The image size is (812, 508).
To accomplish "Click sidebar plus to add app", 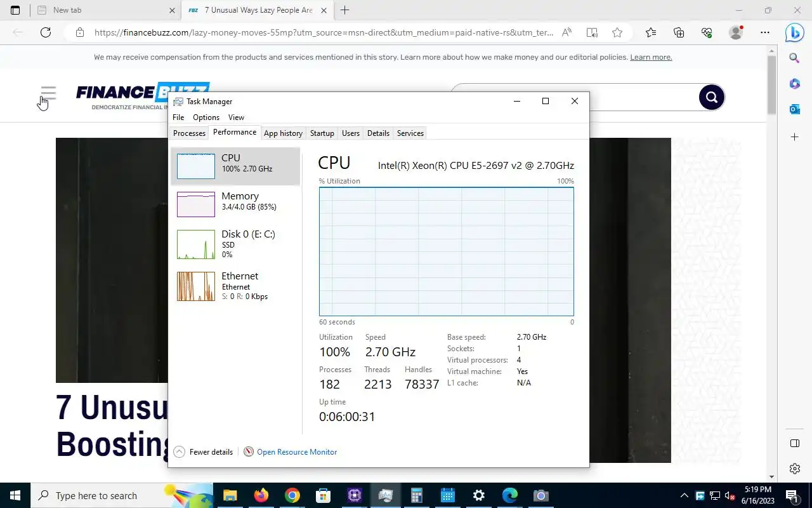I will pyautogui.click(x=794, y=137).
